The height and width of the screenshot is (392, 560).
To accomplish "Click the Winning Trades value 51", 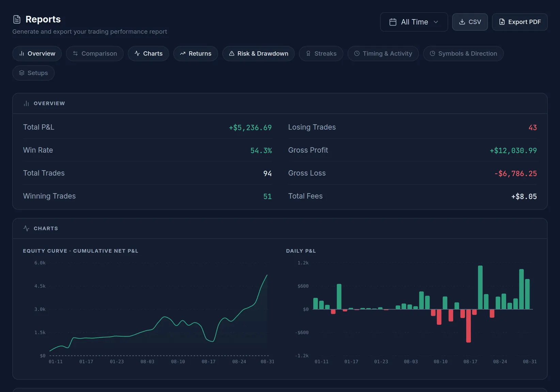I will (x=267, y=196).
